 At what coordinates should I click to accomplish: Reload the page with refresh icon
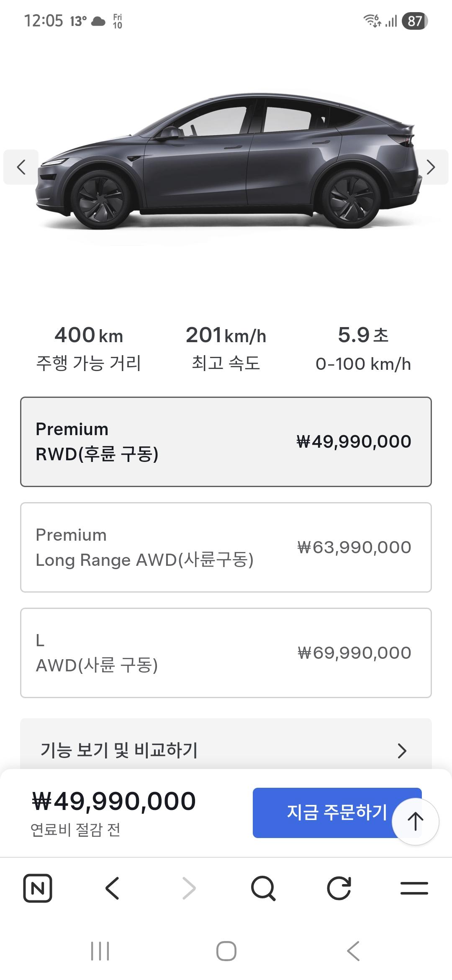[x=339, y=888]
